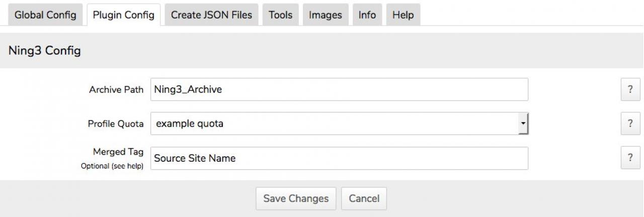Switch to the Global Config tab
Screen dimensions: 644x217
45,15
